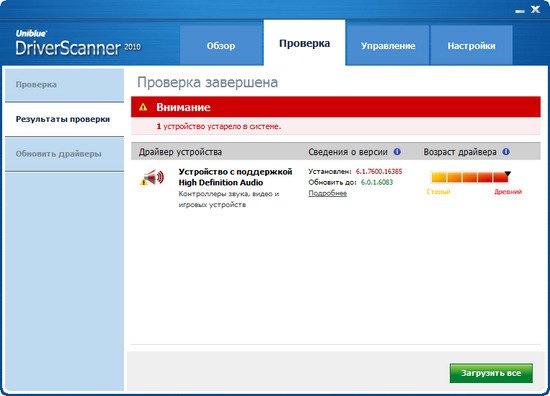Open the Подробнее link
This screenshot has width=550, height=396.
pyautogui.click(x=328, y=193)
